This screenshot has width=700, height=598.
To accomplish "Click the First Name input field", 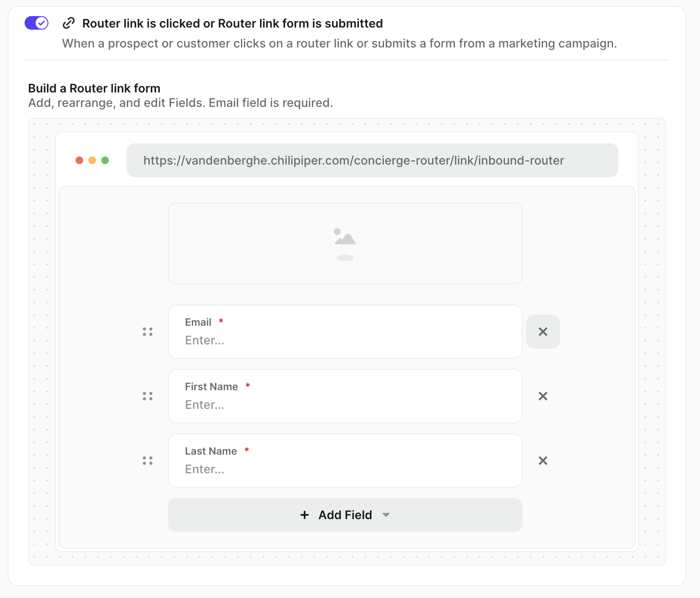I will pos(345,405).
